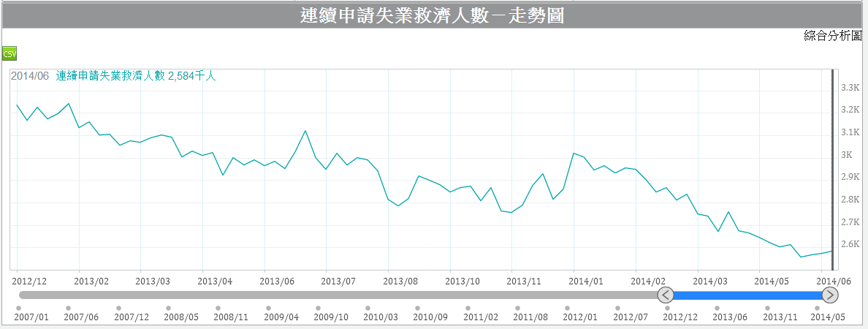
Task: Click the blue selected range bar
Action: [748, 295]
